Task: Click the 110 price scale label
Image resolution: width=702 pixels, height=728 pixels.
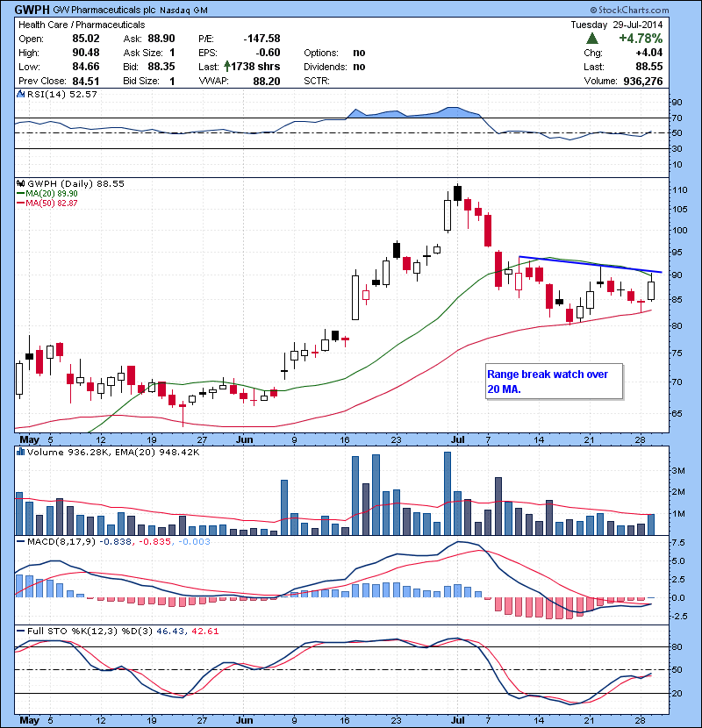Action: 679,189
